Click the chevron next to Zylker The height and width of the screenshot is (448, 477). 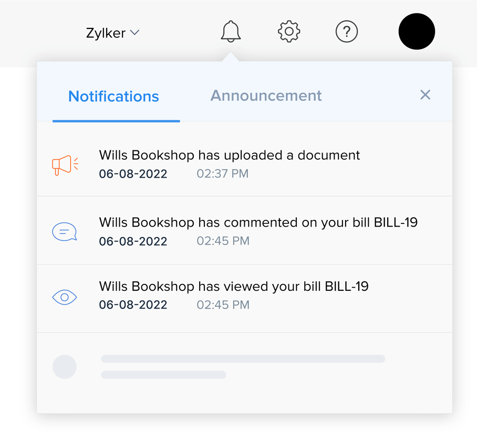134,33
